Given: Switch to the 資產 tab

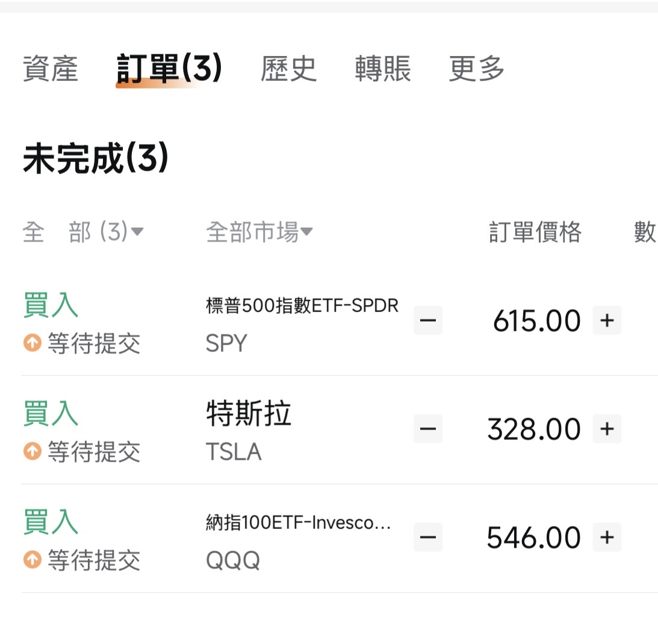Looking at the screenshot, I should [51, 68].
